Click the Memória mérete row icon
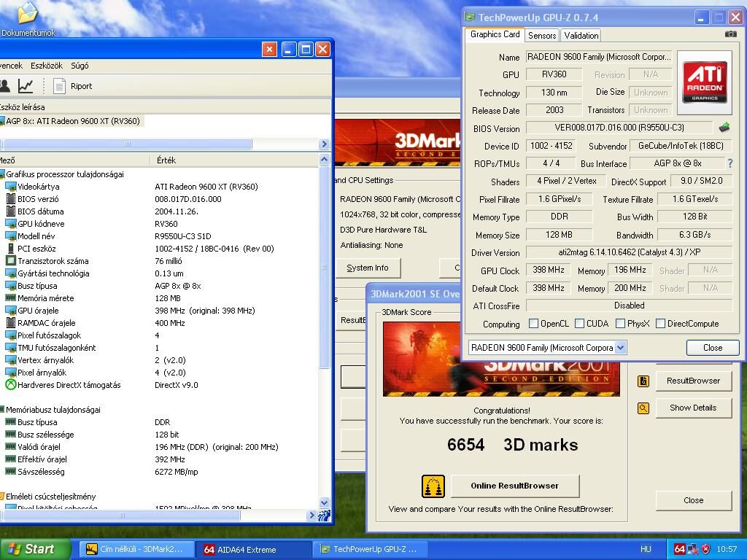The height and width of the screenshot is (560, 747). click(x=10, y=298)
